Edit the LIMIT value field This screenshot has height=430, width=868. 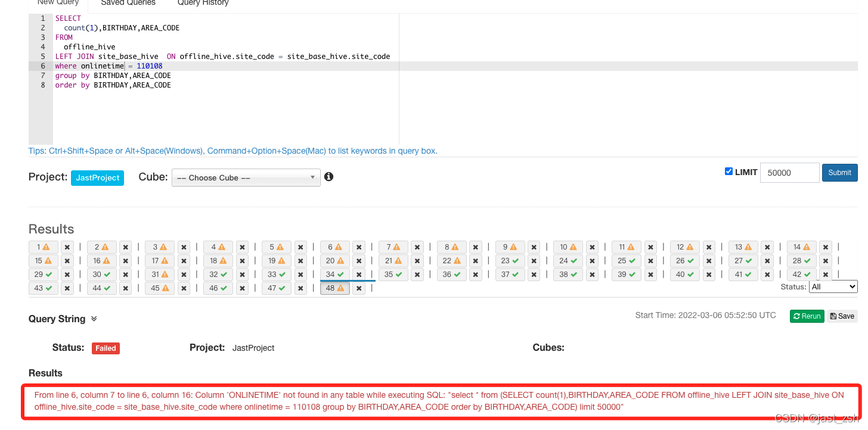click(789, 173)
